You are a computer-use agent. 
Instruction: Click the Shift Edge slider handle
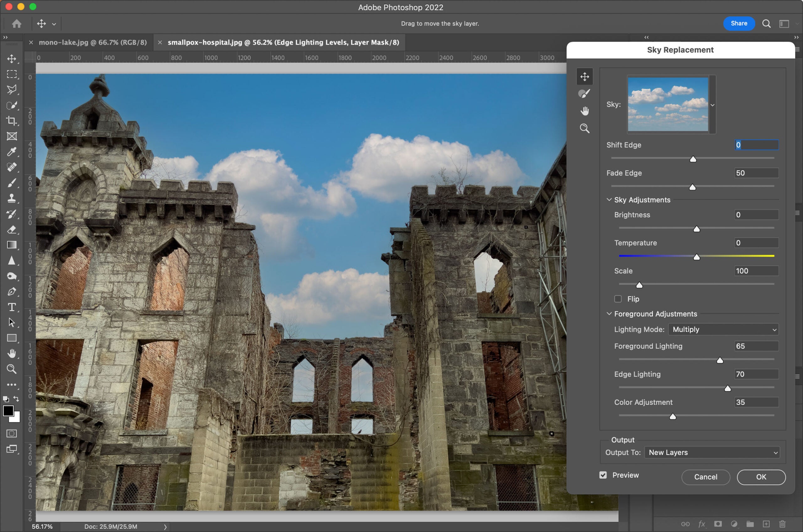[x=693, y=159]
